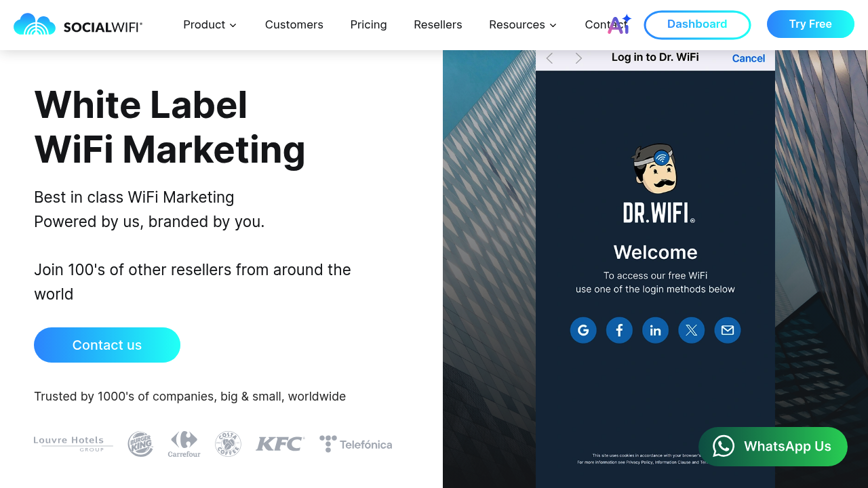Open the AI assistant sparkle icon
Viewport: 868px width, 488px height.
tap(619, 24)
